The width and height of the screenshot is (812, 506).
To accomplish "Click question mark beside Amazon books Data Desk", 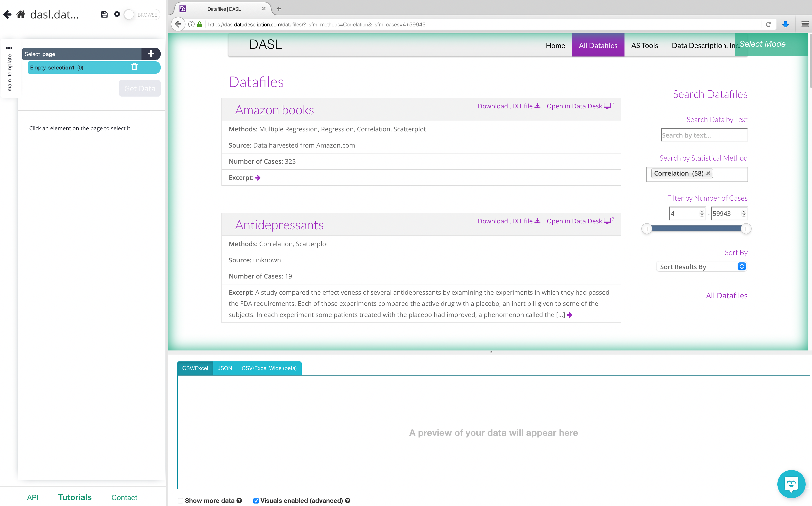I will 613,105.
